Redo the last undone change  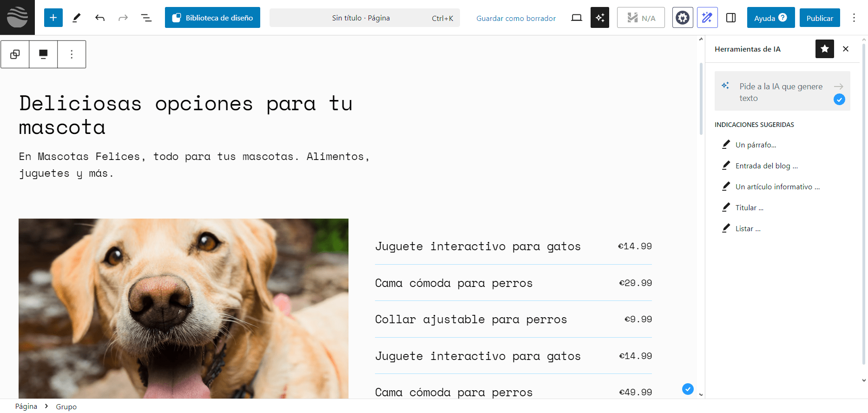(123, 18)
